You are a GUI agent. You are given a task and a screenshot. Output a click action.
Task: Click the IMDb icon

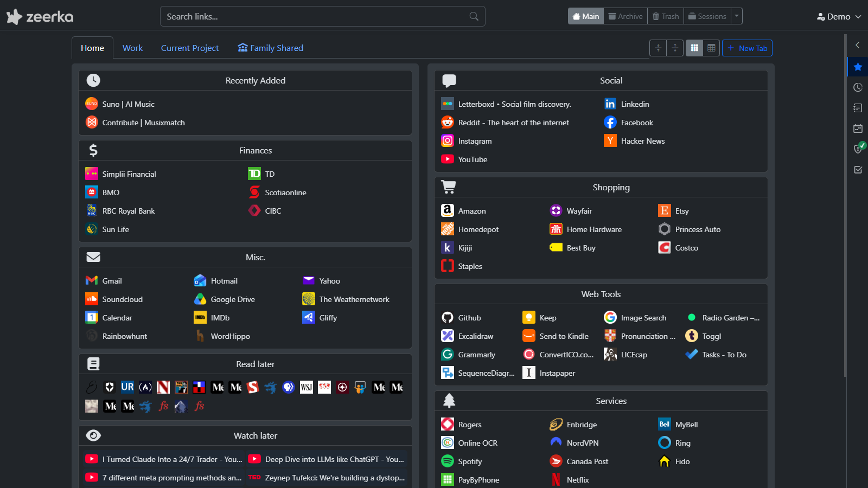click(x=200, y=317)
